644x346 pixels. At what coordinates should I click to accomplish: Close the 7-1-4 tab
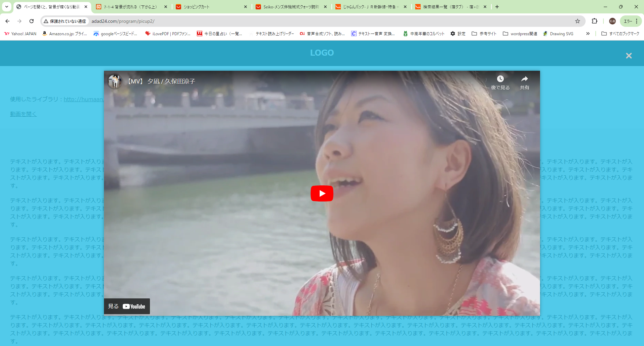coord(166,7)
